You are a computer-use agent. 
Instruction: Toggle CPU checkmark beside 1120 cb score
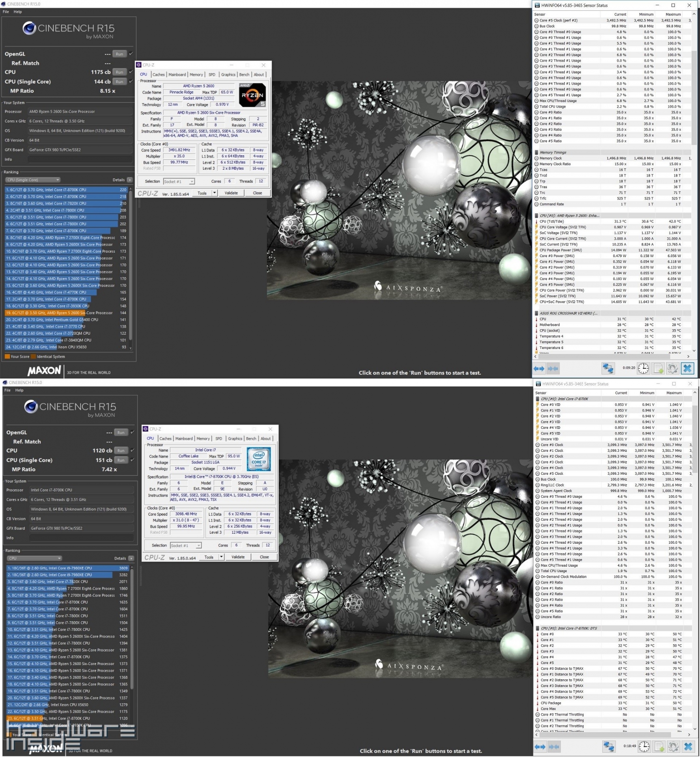[133, 450]
